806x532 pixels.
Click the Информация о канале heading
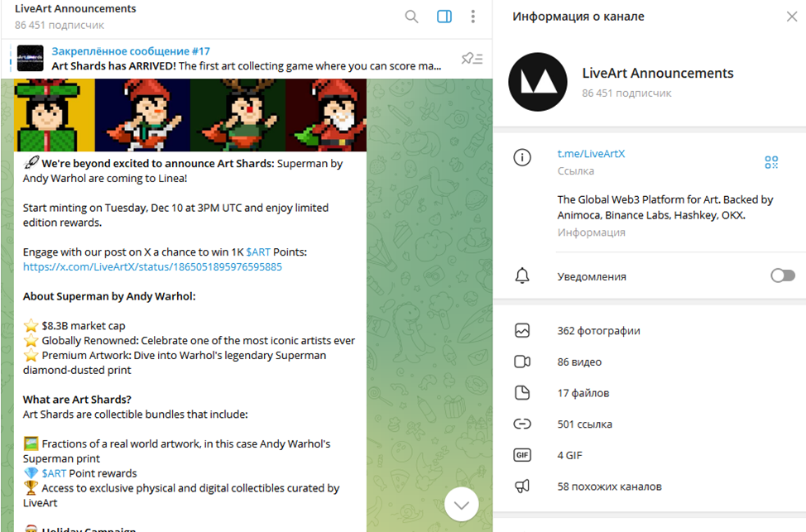click(578, 17)
